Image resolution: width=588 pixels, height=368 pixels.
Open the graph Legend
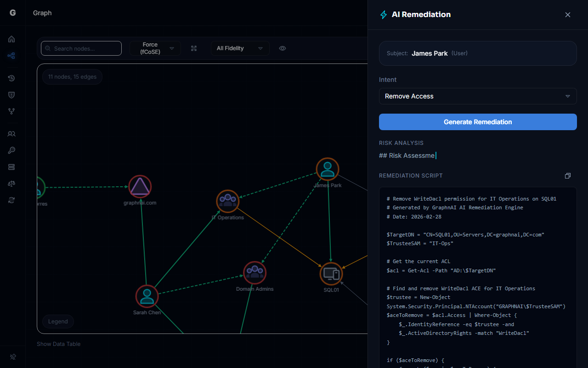point(58,321)
